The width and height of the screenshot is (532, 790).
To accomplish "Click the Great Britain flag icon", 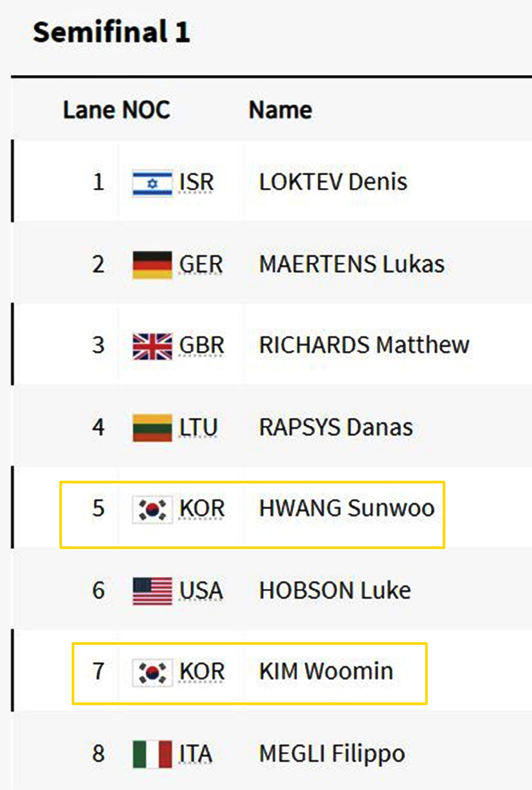I will 152,346.
